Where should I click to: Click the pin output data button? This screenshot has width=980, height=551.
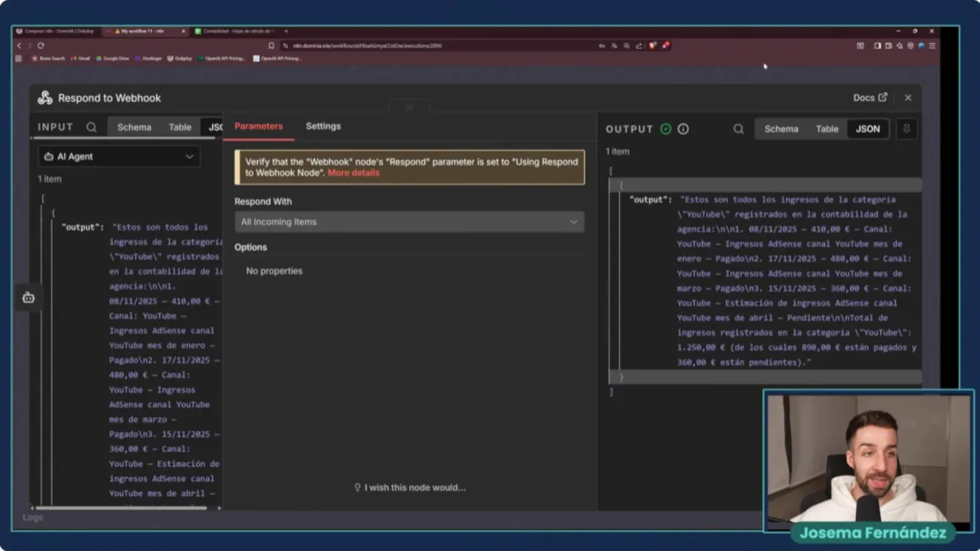[x=906, y=129]
